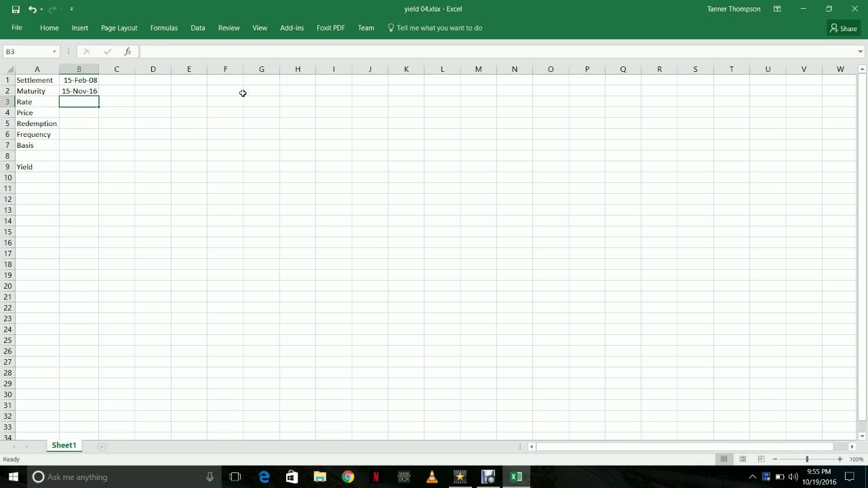Click horizontal scrollbar right arrow
868x488 pixels.
pyautogui.click(x=852, y=446)
